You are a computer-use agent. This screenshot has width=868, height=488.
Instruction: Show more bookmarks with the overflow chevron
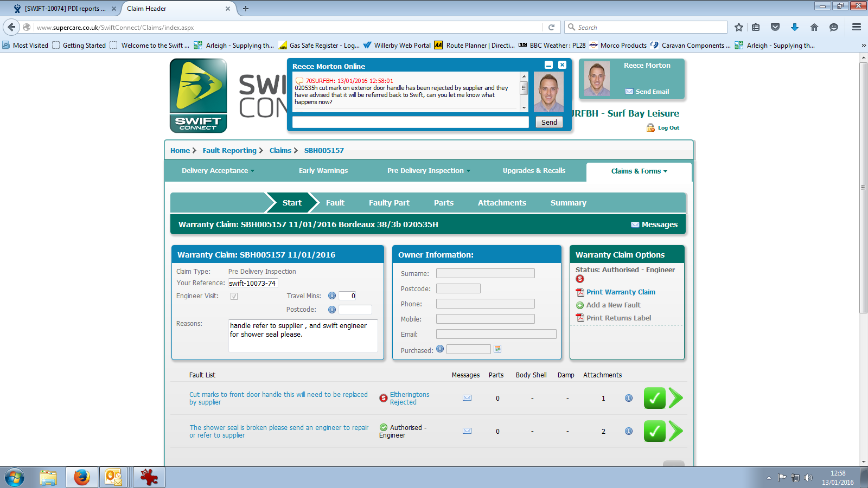(863, 46)
